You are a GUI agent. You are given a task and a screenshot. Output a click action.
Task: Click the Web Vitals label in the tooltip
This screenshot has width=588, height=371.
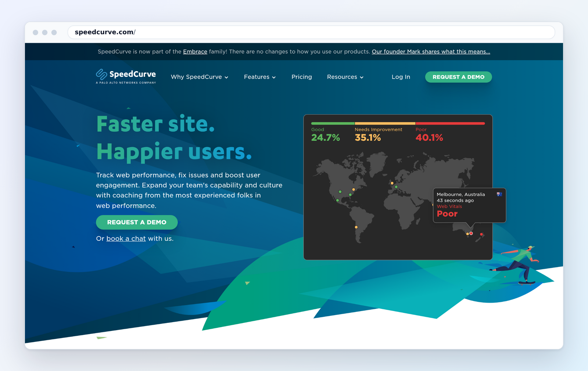click(x=449, y=206)
